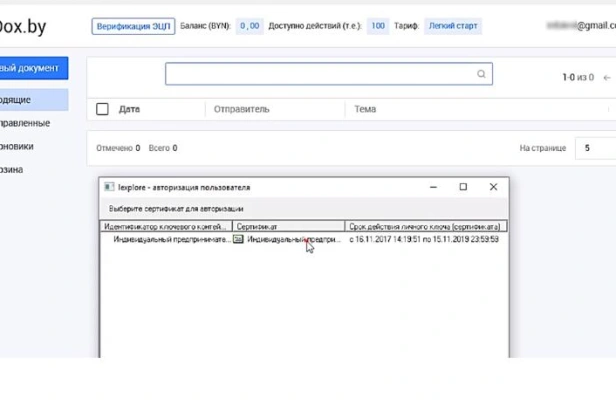Open the Отправленные folder
The image size is (616, 405).
[25, 123]
